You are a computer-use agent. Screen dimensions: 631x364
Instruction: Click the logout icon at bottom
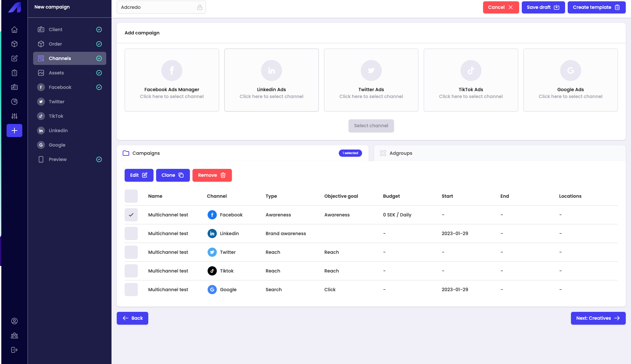point(14,350)
